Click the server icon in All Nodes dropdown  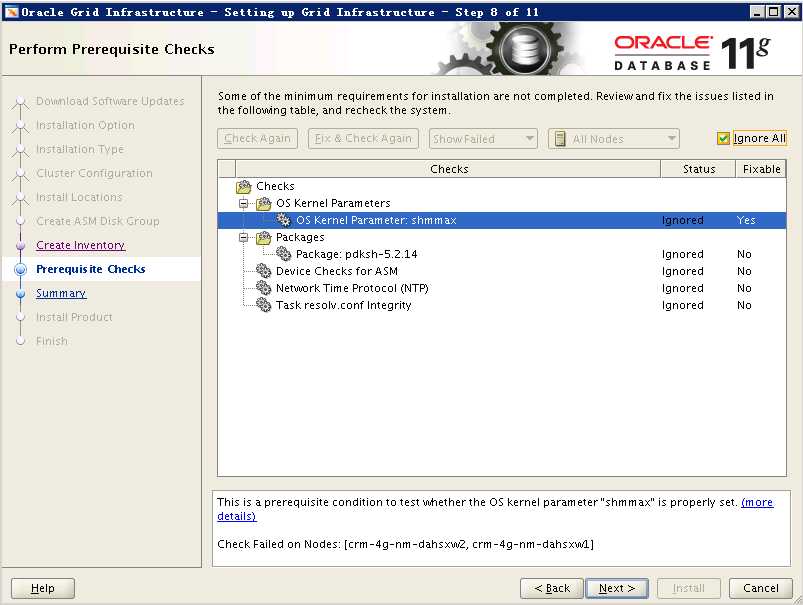point(560,139)
